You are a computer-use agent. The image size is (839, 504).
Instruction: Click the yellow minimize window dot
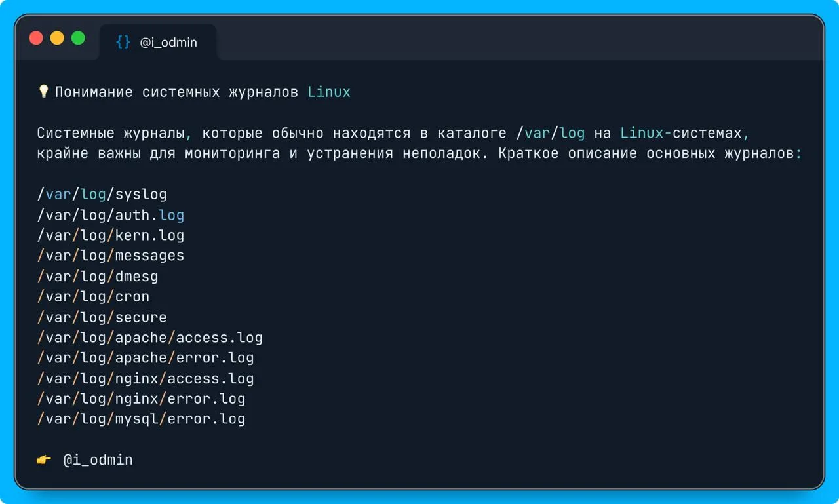57,38
